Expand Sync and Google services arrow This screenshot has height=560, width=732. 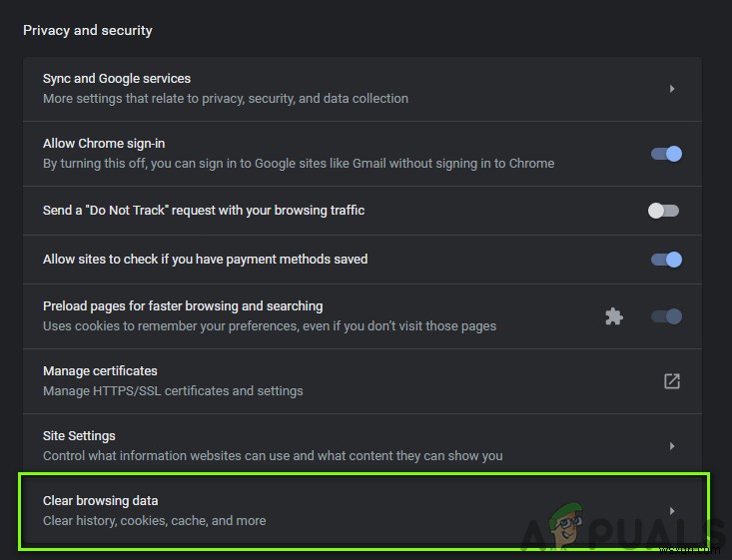click(x=672, y=89)
